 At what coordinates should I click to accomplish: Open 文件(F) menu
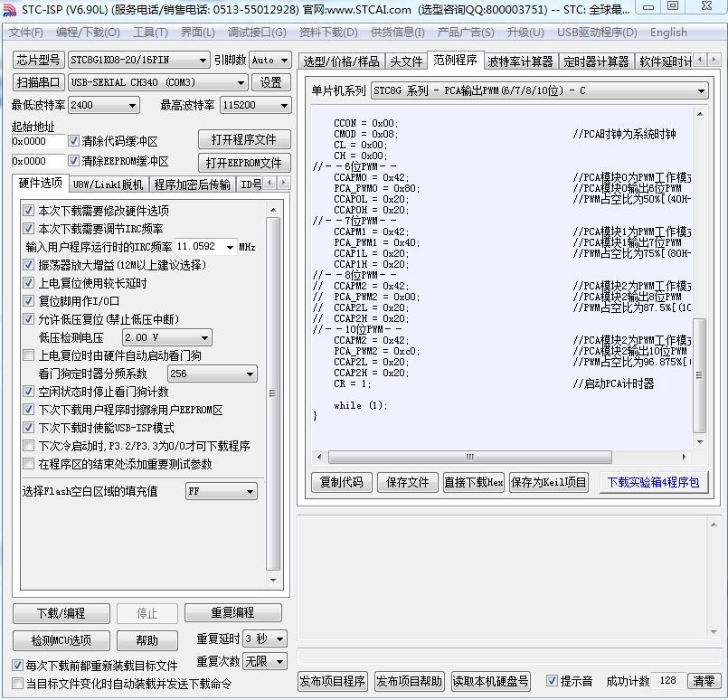point(26,32)
